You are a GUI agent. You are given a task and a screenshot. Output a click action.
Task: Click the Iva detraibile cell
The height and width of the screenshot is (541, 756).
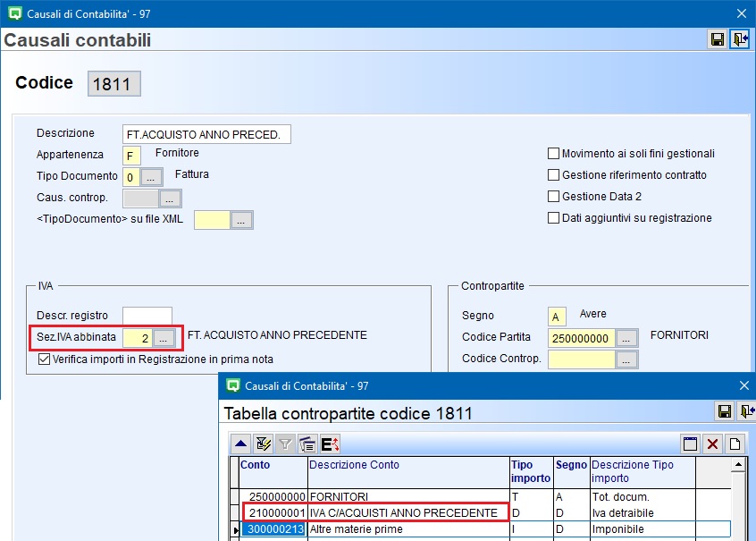[643, 512]
